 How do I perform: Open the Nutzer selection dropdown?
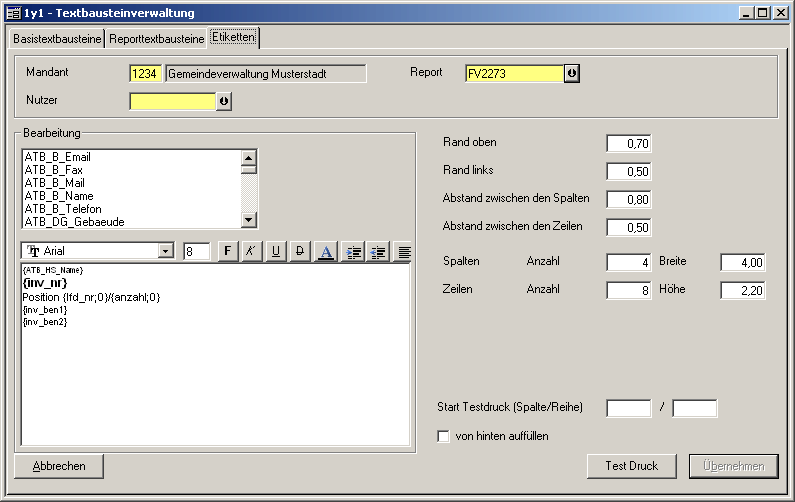224,101
